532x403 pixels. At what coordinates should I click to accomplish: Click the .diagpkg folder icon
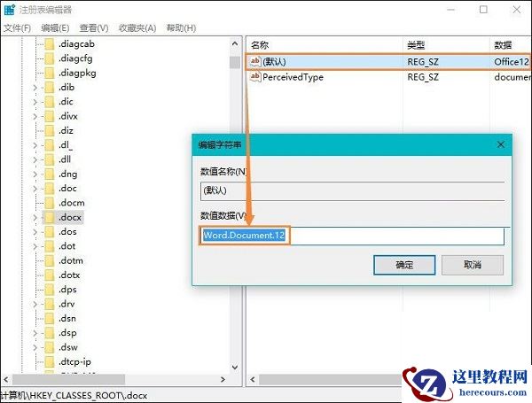pyautogui.click(x=50, y=73)
